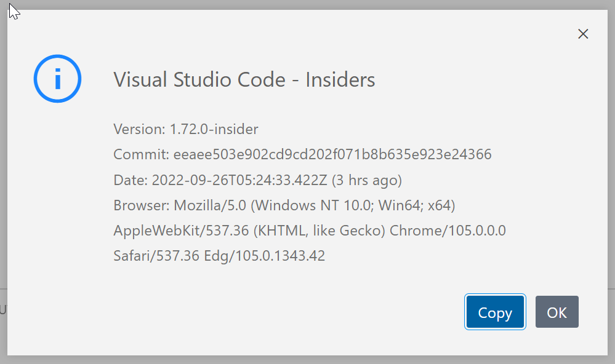The image size is (615, 364).
Task: Select the Version: 1.72.0-insider line
Action: coord(185,129)
